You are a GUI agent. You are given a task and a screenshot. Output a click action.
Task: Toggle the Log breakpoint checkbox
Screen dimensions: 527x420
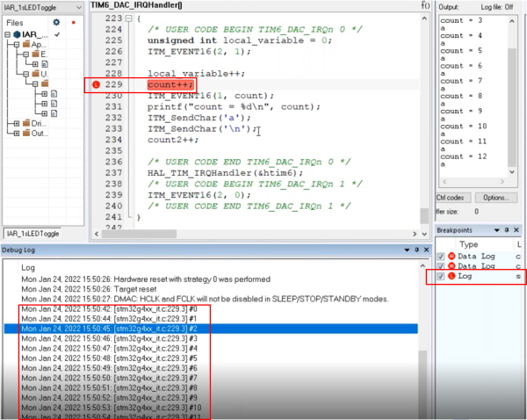441,276
